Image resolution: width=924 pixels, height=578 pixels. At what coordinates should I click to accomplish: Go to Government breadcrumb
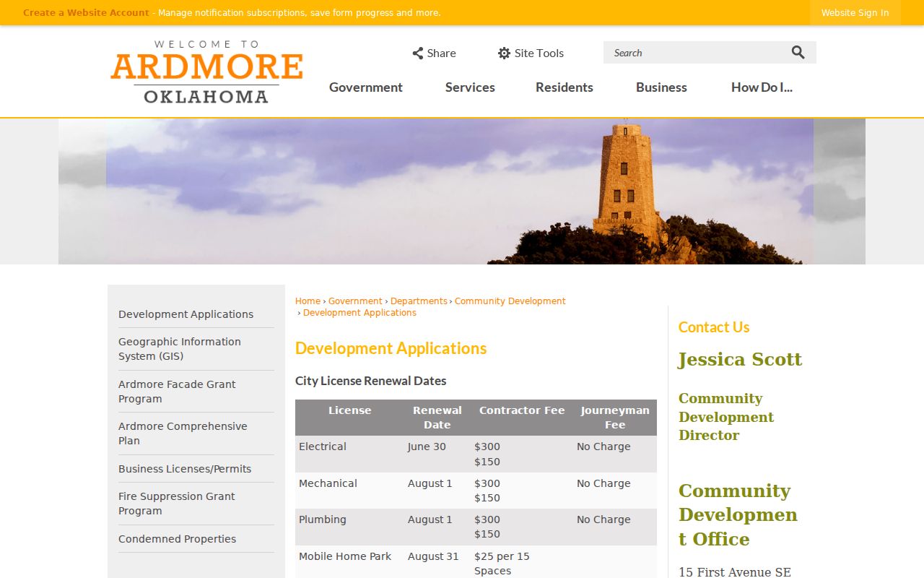click(355, 301)
